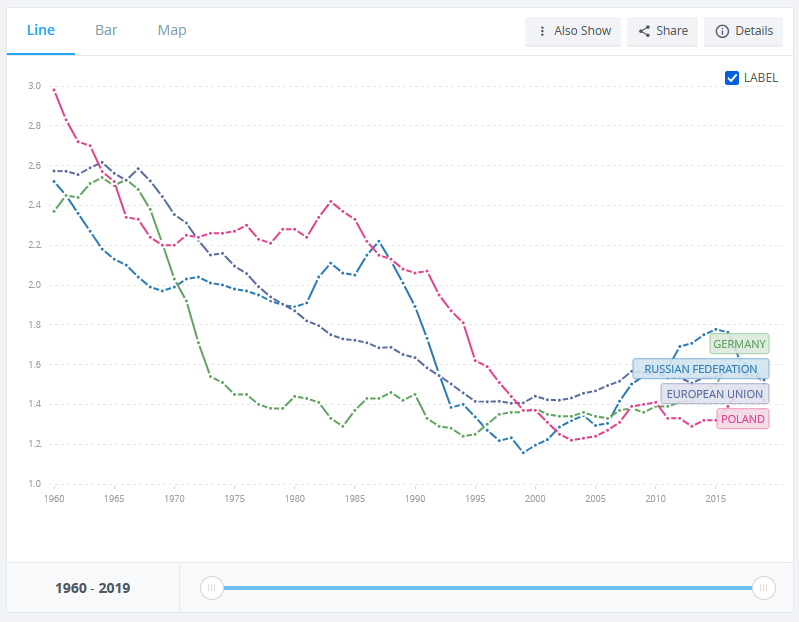Click the Share button
This screenshot has width=799, height=622.
(662, 31)
